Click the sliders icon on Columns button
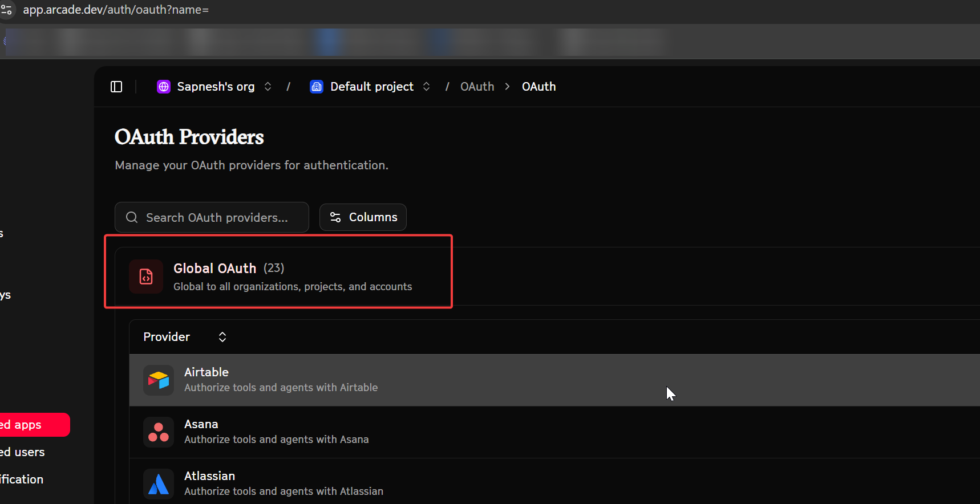 coord(335,217)
